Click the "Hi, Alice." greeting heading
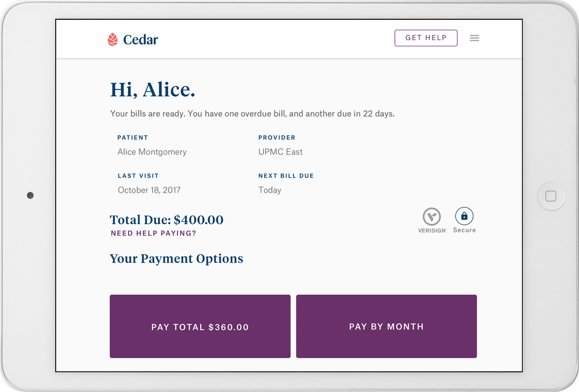Screen dimensions: 579x392 click(153, 90)
